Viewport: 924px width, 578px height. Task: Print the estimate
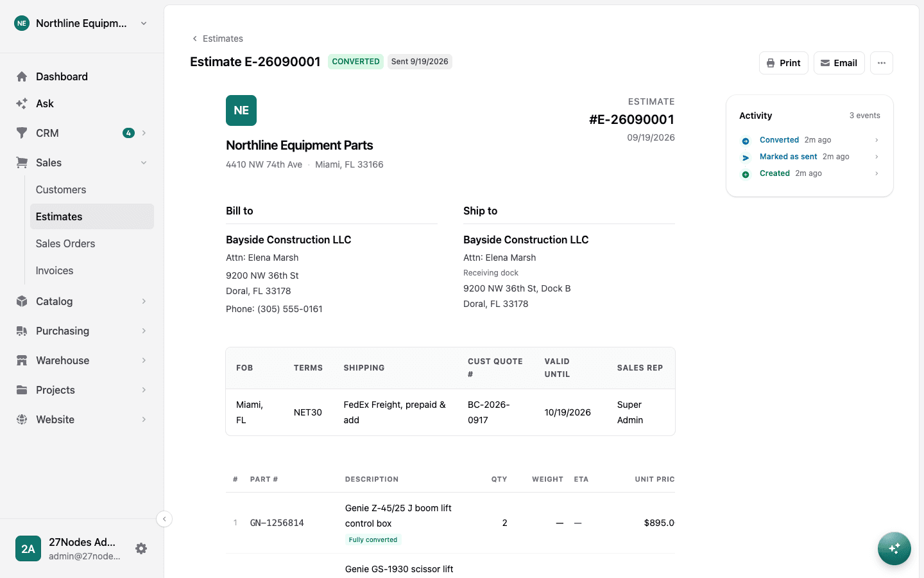[x=783, y=63]
